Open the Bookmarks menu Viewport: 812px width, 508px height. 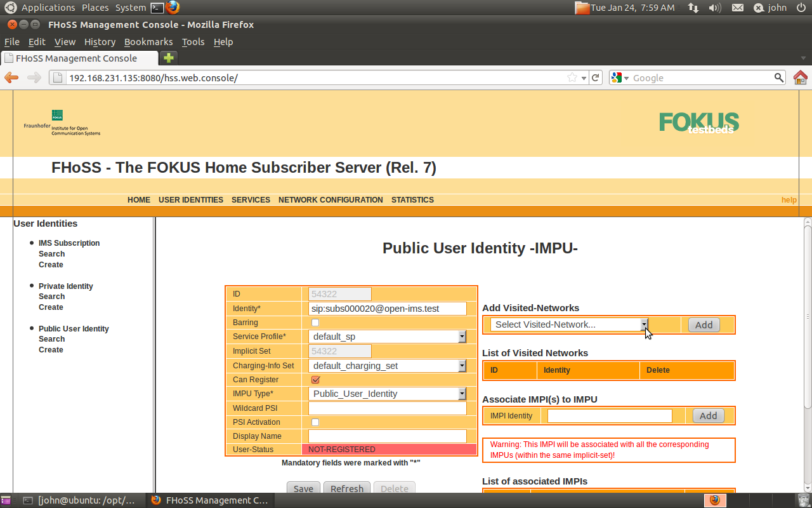click(x=148, y=42)
